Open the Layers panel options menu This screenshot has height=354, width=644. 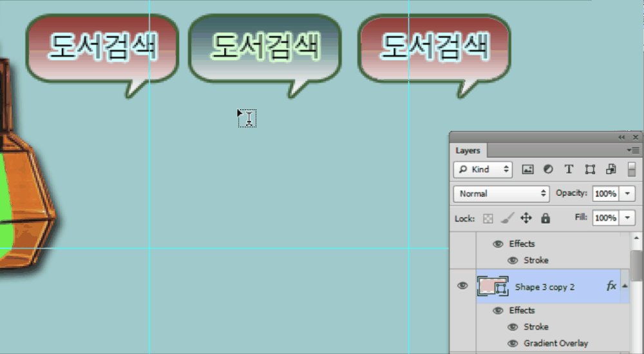pyautogui.click(x=633, y=150)
